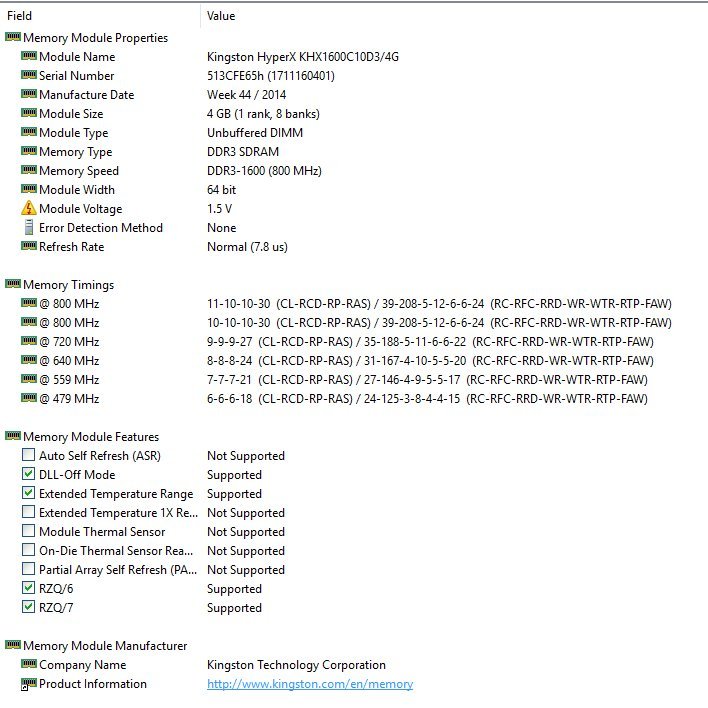This screenshot has height=708, width=708.
Task: Select the Unbuffered DIMM value
Action: [255, 132]
